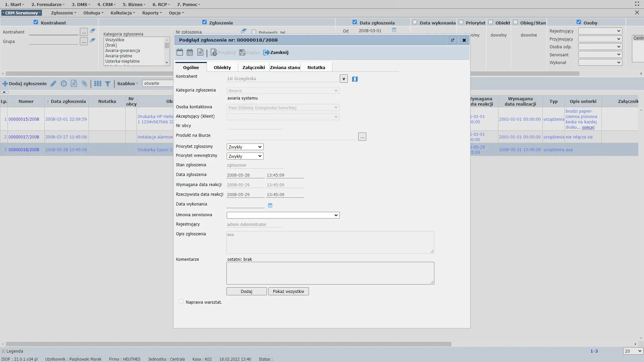The height and width of the screenshot is (362, 644).
Task: Pop out the dialog with the external-window icon
Action: click(452, 40)
